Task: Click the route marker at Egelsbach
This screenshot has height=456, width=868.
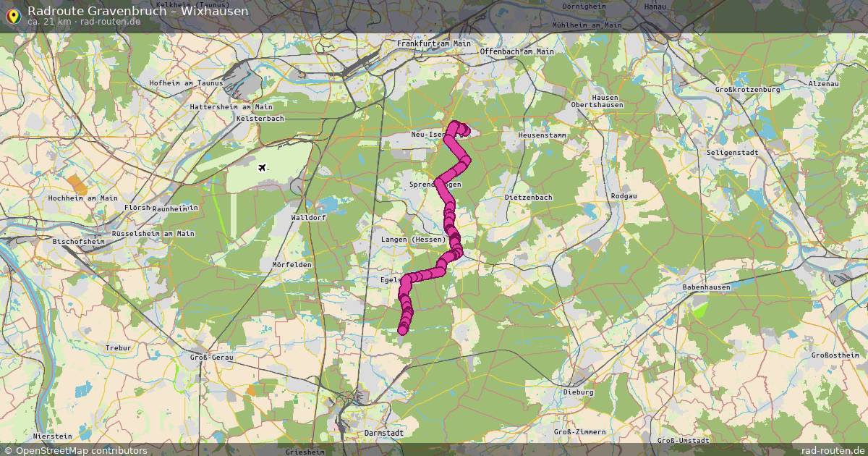Action: pyautogui.click(x=407, y=279)
